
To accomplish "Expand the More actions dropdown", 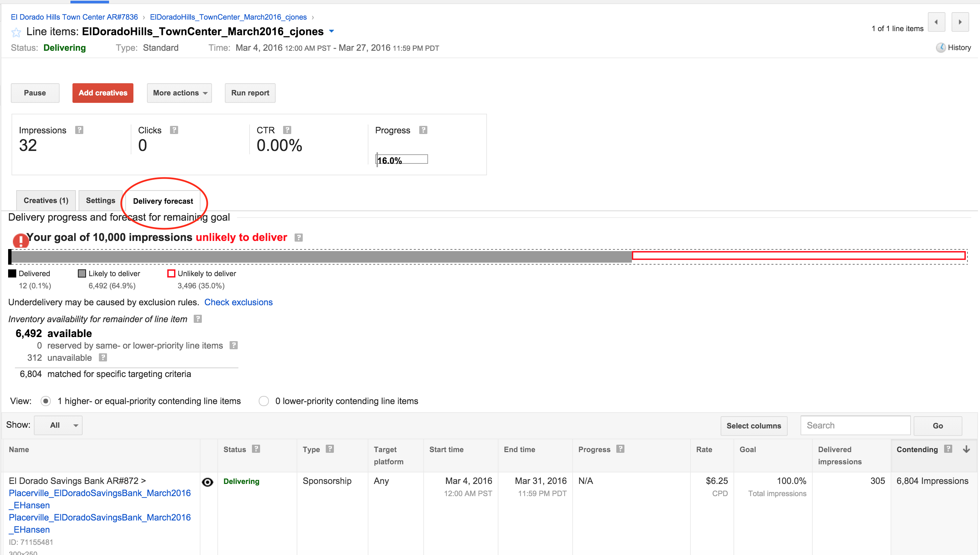I will tap(179, 93).
